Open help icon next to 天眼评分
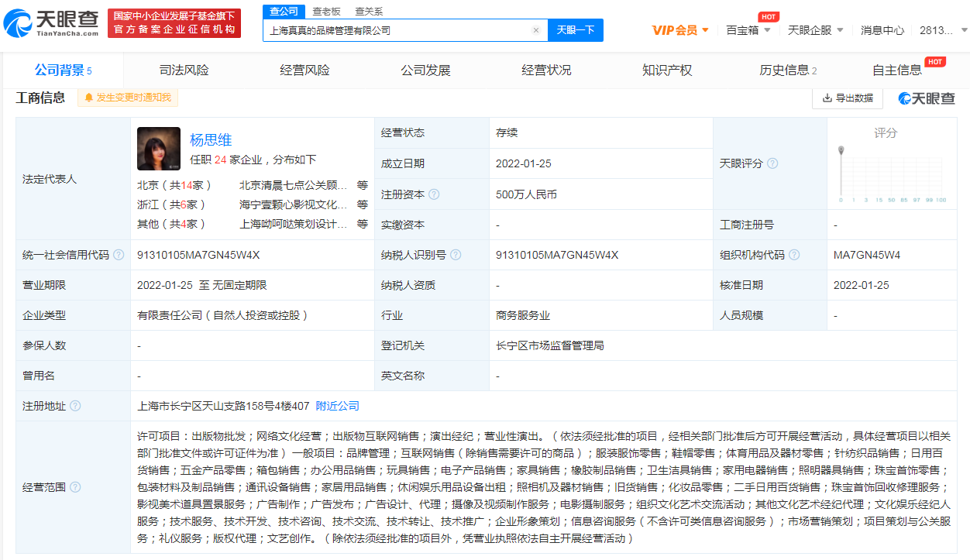Viewport: 970px width, 560px height. pos(772,163)
